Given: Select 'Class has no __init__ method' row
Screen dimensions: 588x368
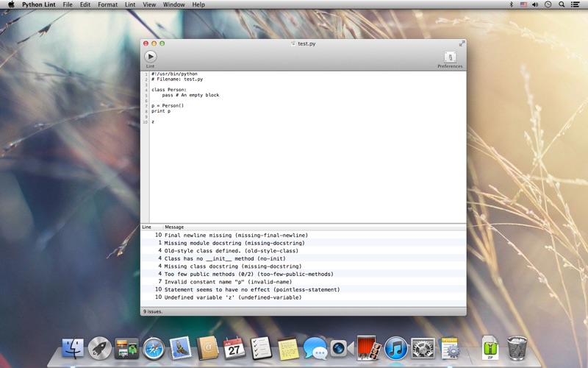Looking at the screenshot, I should (x=304, y=258).
